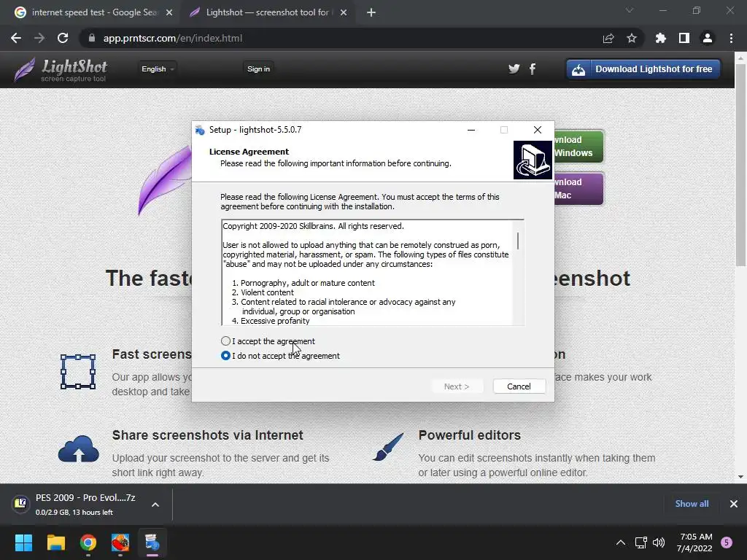This screenshot has width=747, height=560.
Task: Show hidden system tray icons
Action: click(620, 542)
